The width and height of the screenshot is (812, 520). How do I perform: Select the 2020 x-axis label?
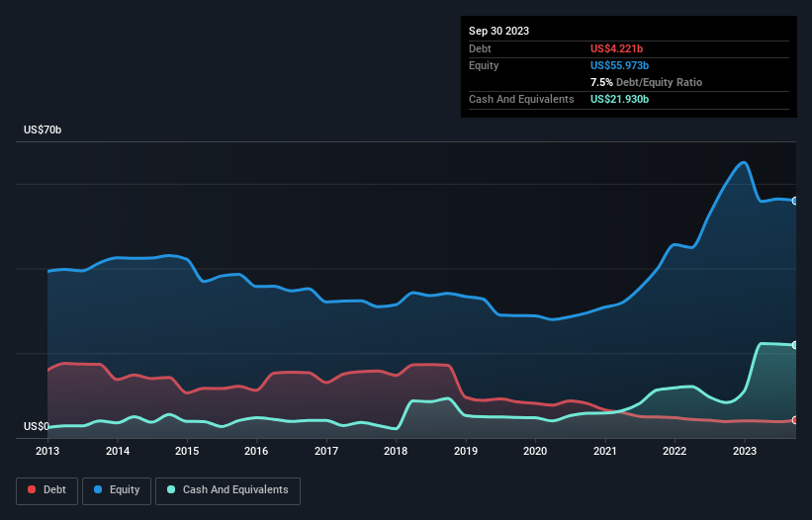[x=535, y=451]
